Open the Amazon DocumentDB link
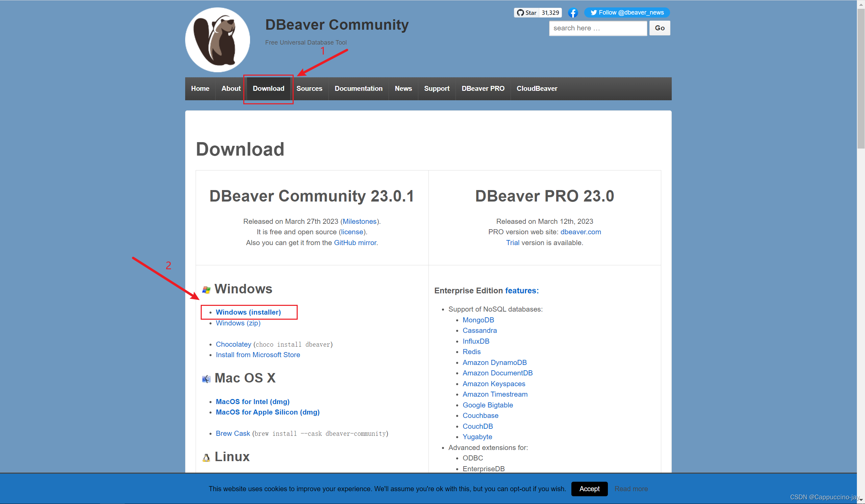Viewport: 865px width, 504px height. [x=497, y=373]
